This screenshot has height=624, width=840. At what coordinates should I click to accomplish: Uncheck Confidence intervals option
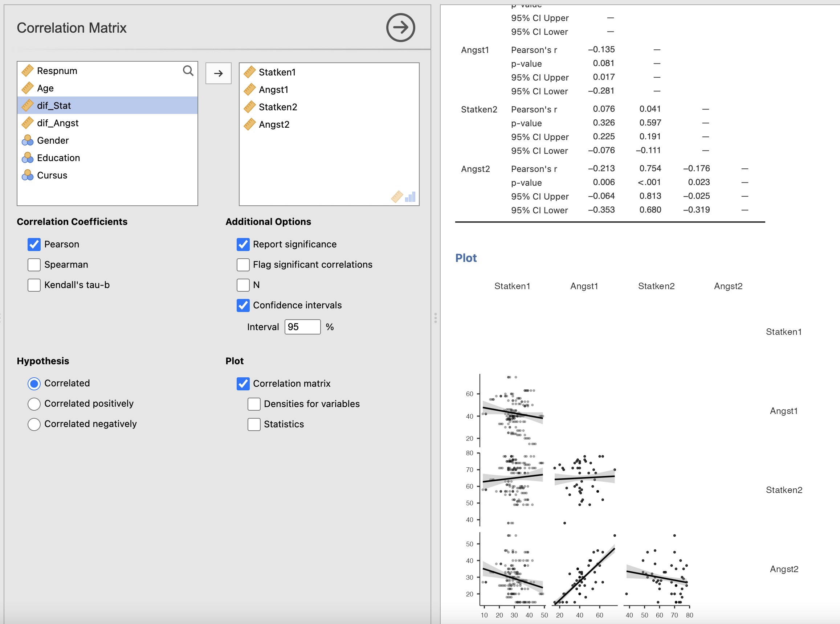[x=243, y=305]
